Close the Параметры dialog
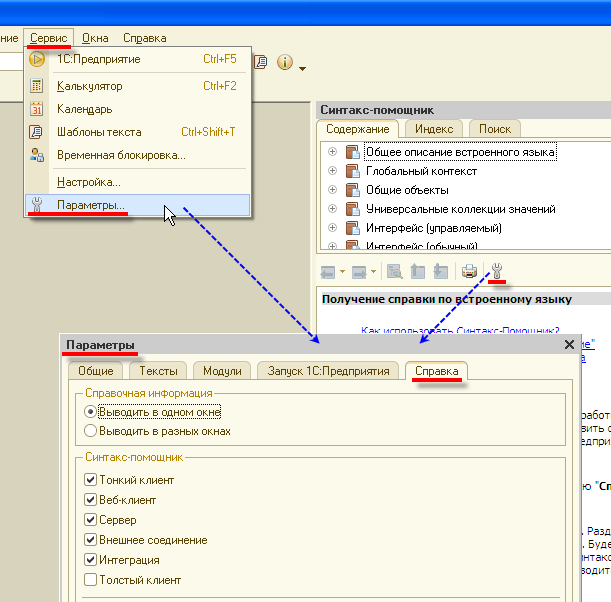 point(569,344)
